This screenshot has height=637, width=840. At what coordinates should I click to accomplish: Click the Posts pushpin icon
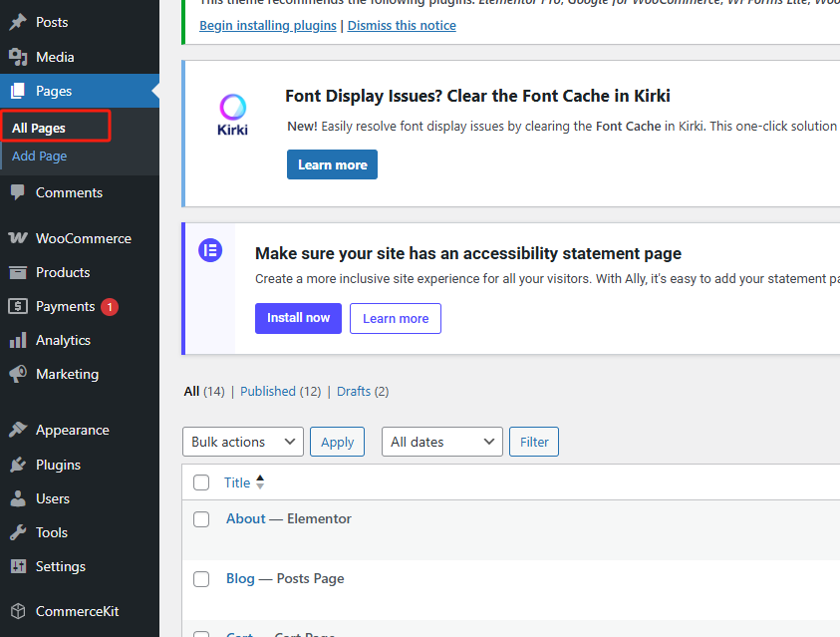coord(18,22)
